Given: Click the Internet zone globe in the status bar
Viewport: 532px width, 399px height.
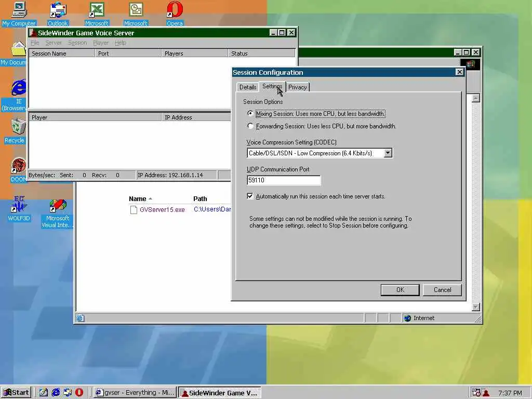Looking at the screenshot, I should pyautogui.click(x=407, y=318).
